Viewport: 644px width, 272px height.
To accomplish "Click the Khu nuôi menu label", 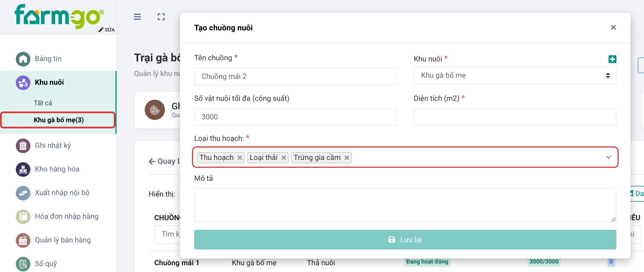I will tap(49, 83).
